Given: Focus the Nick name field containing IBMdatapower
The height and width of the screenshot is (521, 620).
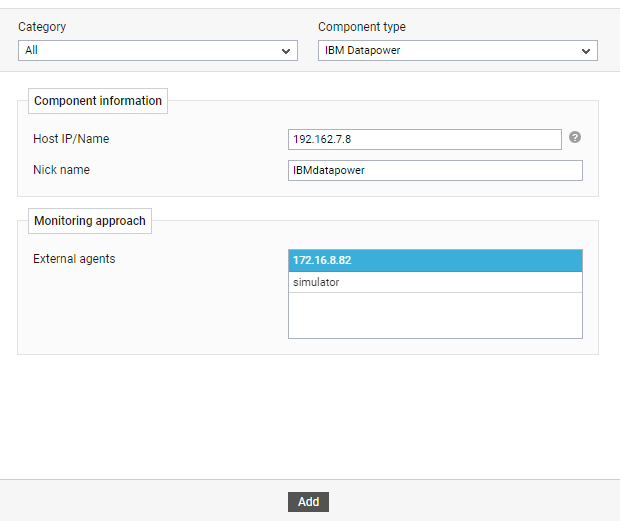Looking at the screenshot, I should (435, 170).
